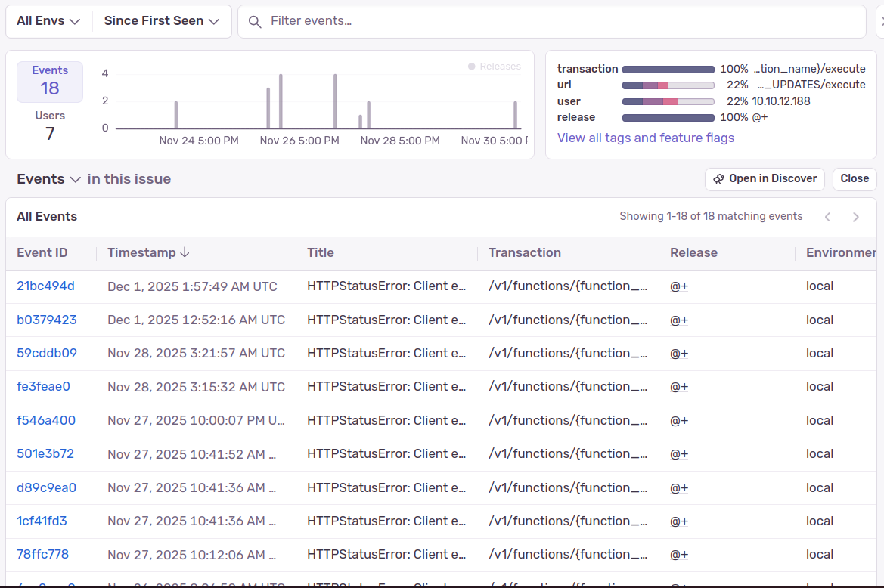Open the All Envs dropdown

48,21
